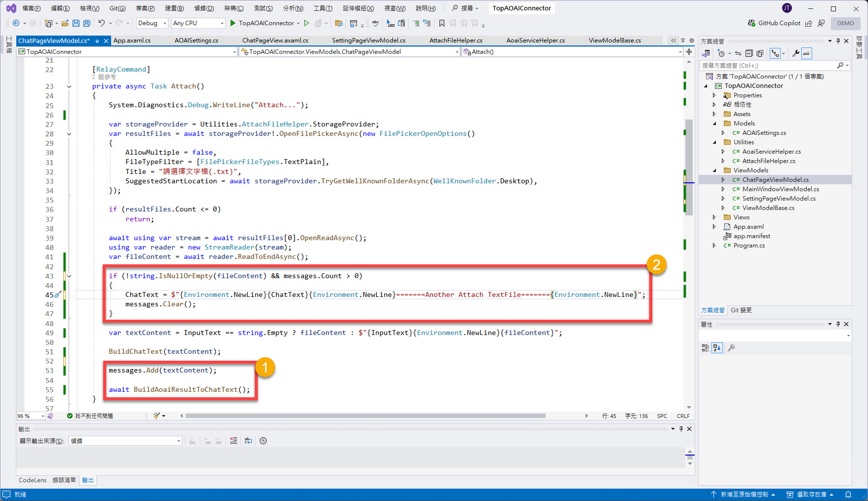Viewport: 868px width, 501px height.
Task: Switch views icon in Solution Explorer toolbar
Action: pyautogui.click(x=707, y=53)
